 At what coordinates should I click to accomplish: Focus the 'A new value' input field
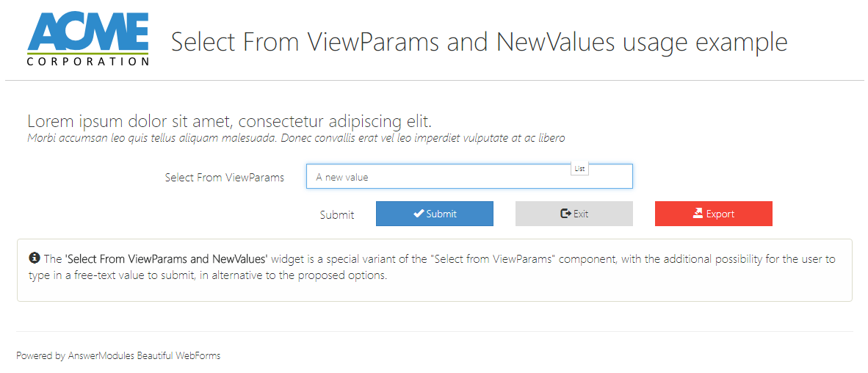point(441,177)
